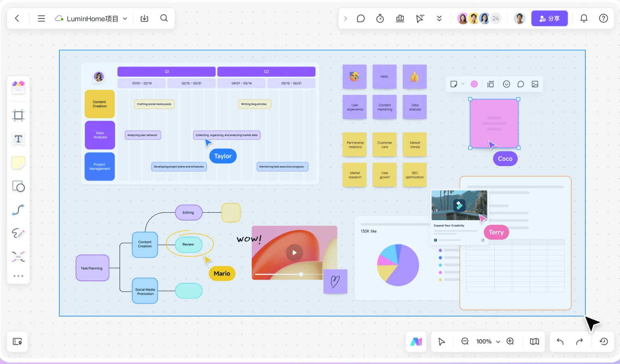Pick the Sticky Note tool
Viewport: 620px width, 364px height.
click(18, 163)
